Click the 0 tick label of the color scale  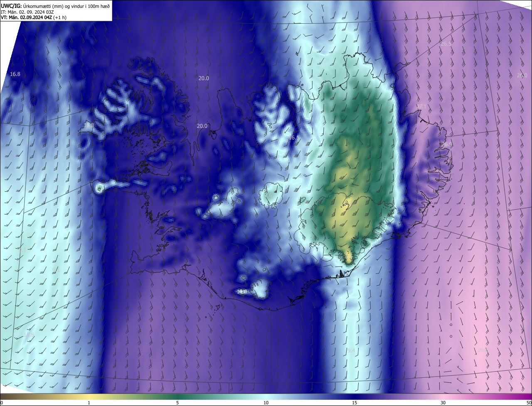point(2,403)
